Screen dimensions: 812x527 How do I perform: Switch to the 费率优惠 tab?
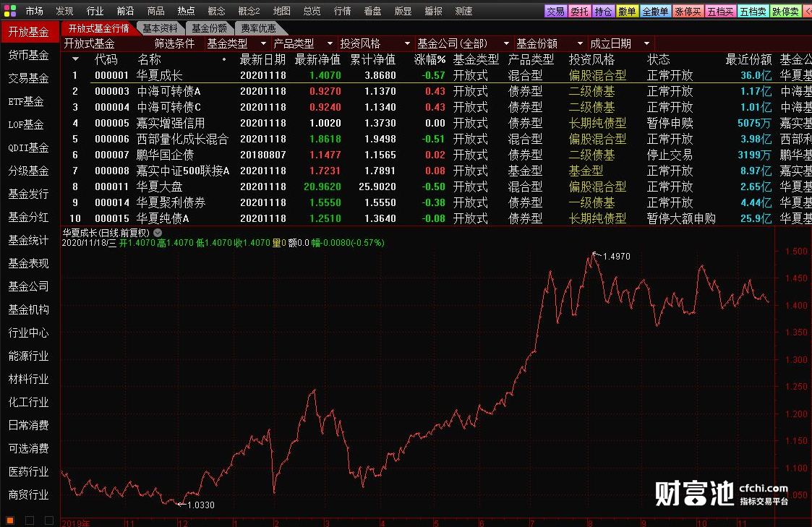pos(258,28)
